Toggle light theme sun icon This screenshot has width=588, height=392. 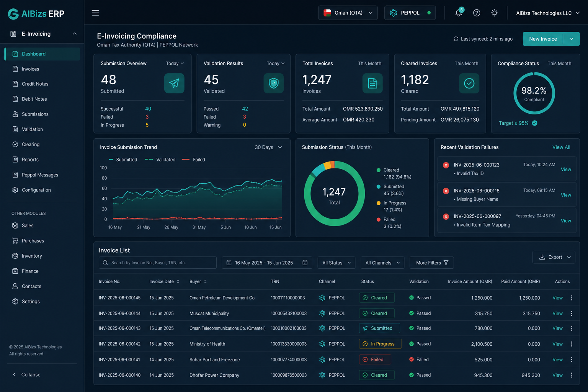(495, 13)
